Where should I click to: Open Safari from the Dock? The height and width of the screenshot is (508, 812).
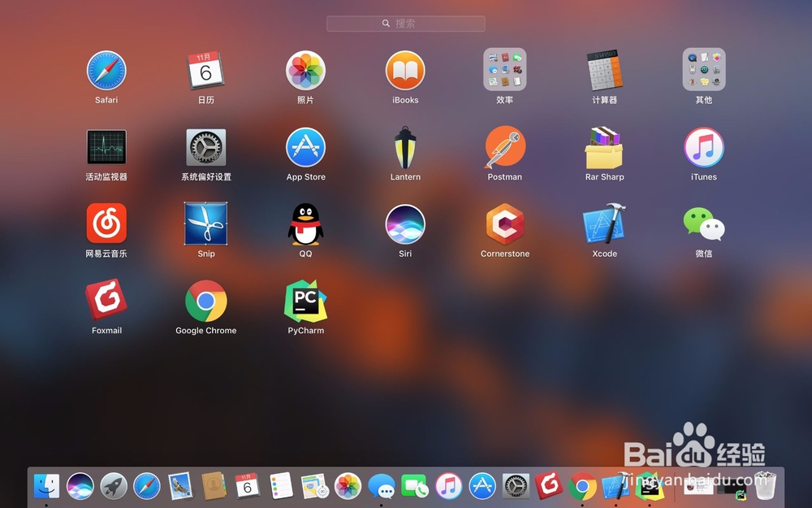(x=147, y=486)
